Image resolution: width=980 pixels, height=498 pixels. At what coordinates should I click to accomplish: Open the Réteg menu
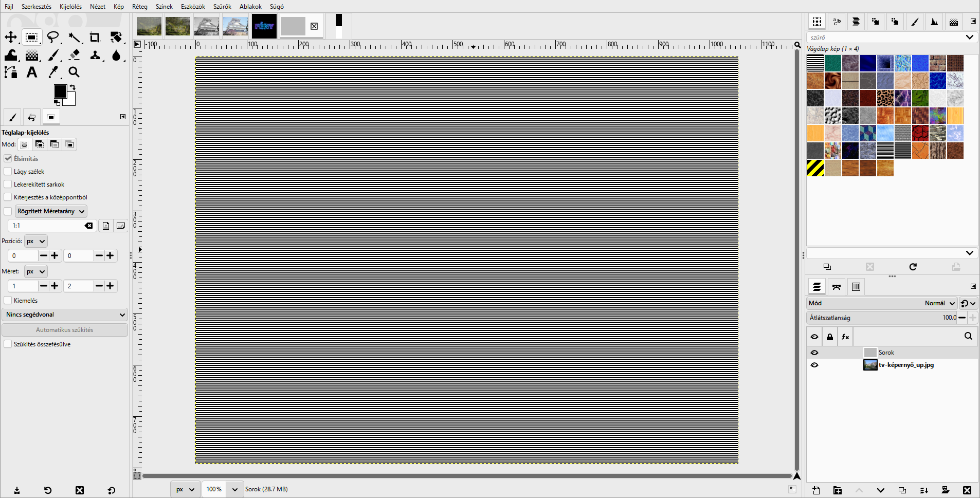[x=140, y=7]
